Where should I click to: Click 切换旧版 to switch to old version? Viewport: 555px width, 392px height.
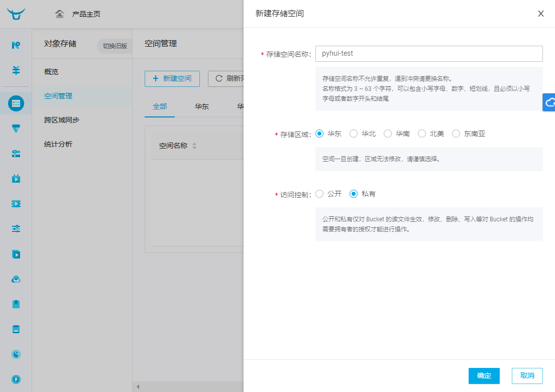coord(114,46)
